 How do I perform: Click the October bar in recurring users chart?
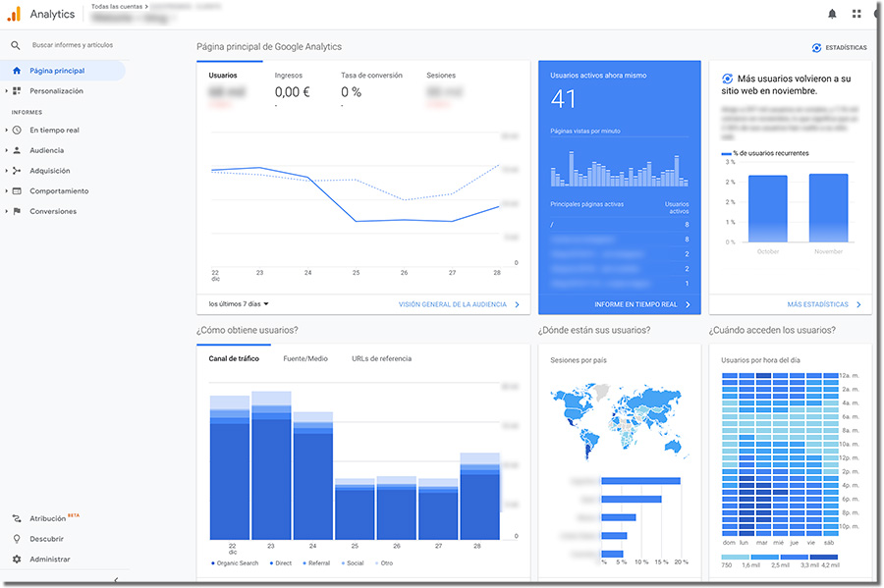[x=768, y=209]
